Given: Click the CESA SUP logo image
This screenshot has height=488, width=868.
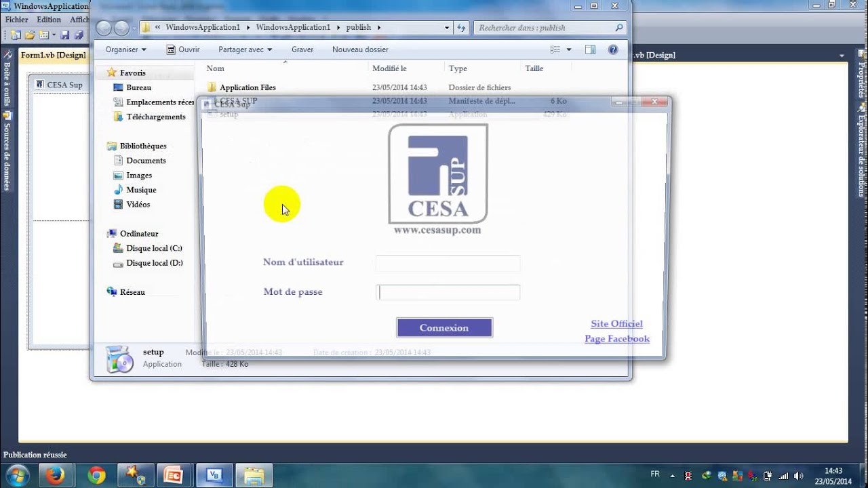Looking at the screenshot, I should point(437,180).
